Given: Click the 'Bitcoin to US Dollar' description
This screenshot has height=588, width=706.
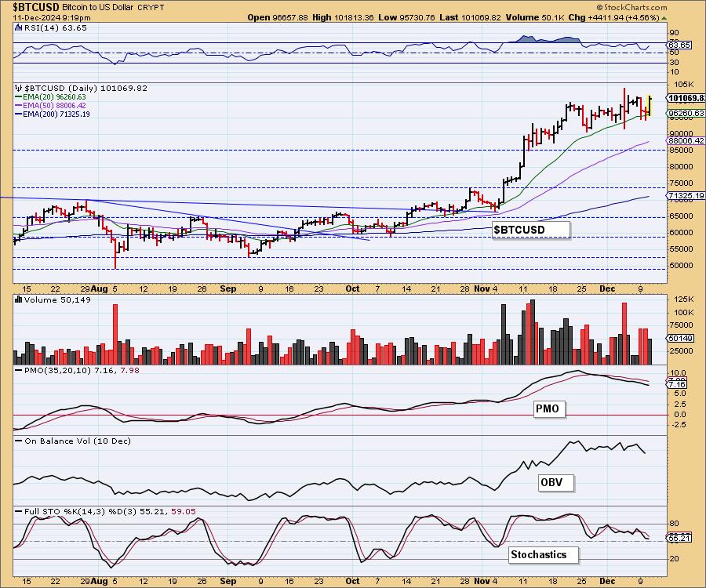Looking at the screenshot, I should pyautogui.click(x=99, y=8).
